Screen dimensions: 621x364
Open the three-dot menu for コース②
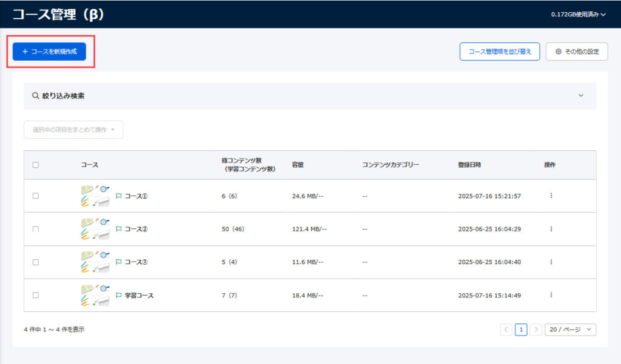pyautogui.click(x=551, y=229)
